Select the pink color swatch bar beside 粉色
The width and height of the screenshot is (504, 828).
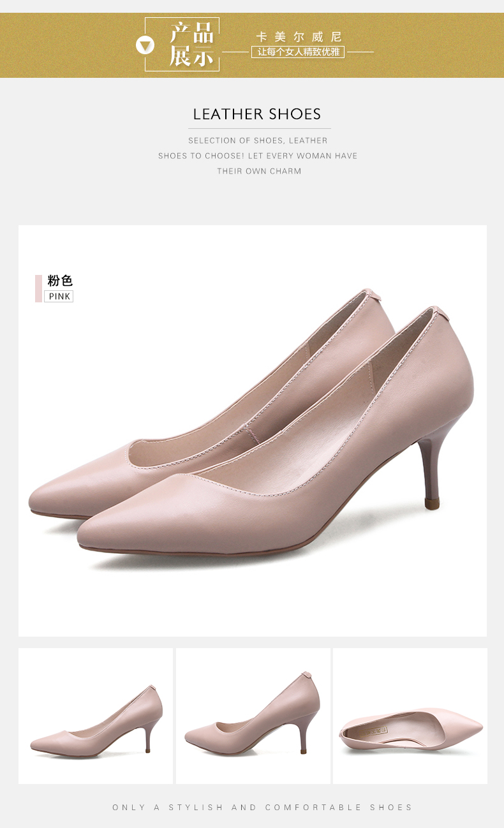(x=38, y=288)
